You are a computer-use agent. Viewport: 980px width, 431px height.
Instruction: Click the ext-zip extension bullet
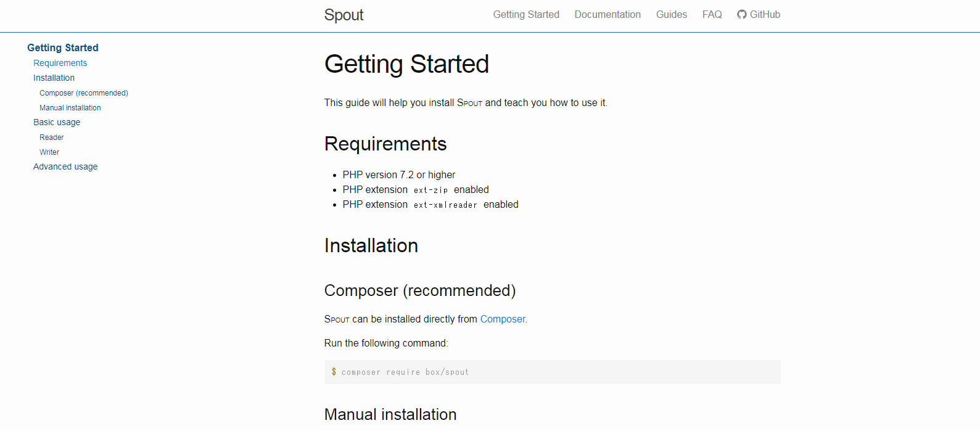click(416, 190)
